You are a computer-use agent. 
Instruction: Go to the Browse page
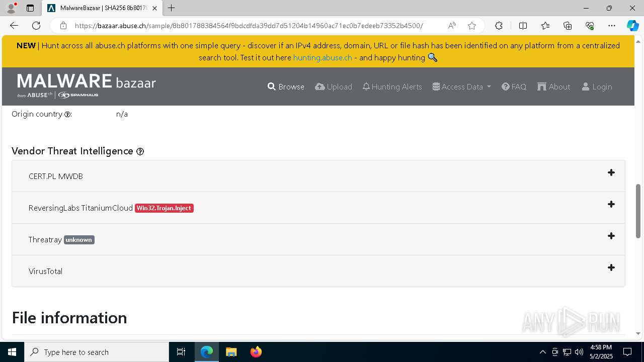pos(286,86)
